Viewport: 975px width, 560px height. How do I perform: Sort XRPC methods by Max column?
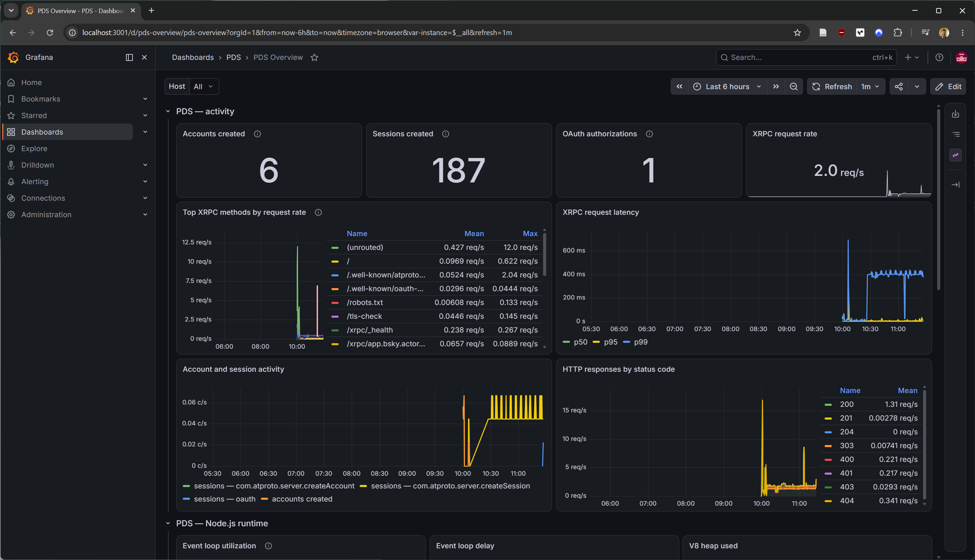point(530,233)
